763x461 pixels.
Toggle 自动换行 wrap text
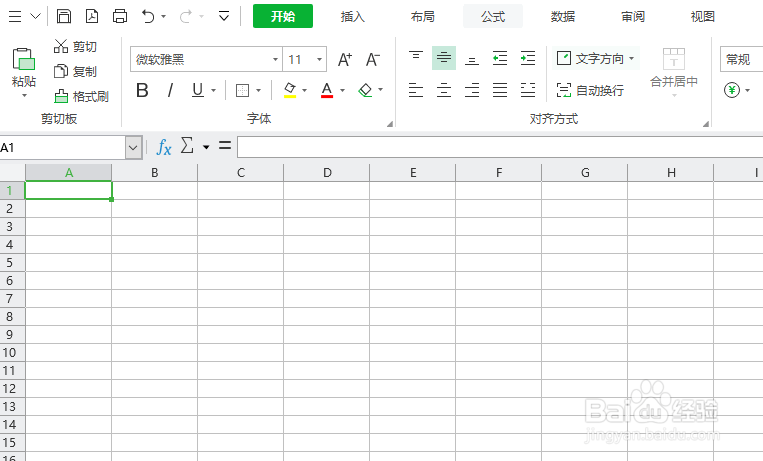tap(590, 90)
